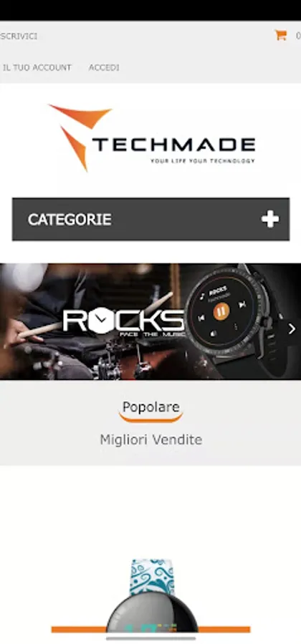The image size is (301, 644).
Task: Switch to the Popolare tab
Action: [x=151, y=407]
